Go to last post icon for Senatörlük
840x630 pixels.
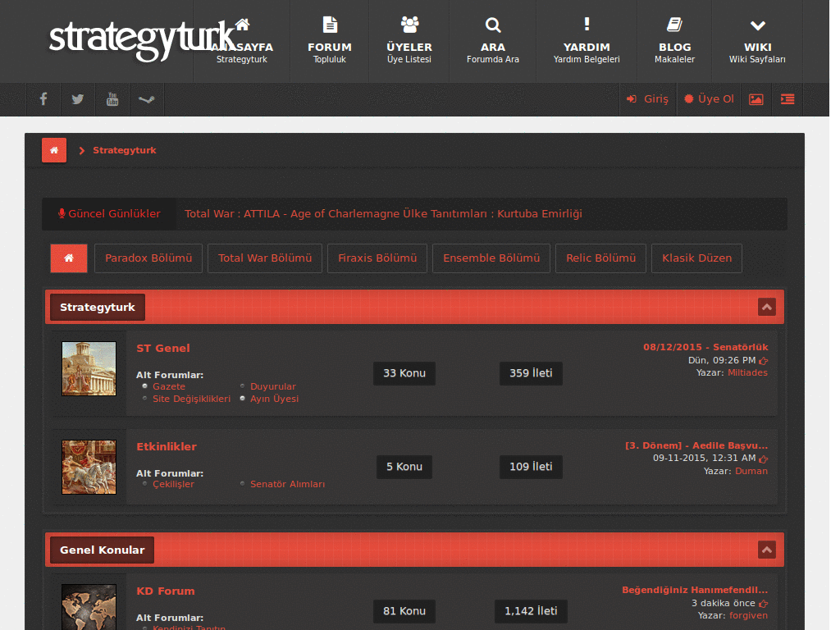click(764, 361)
